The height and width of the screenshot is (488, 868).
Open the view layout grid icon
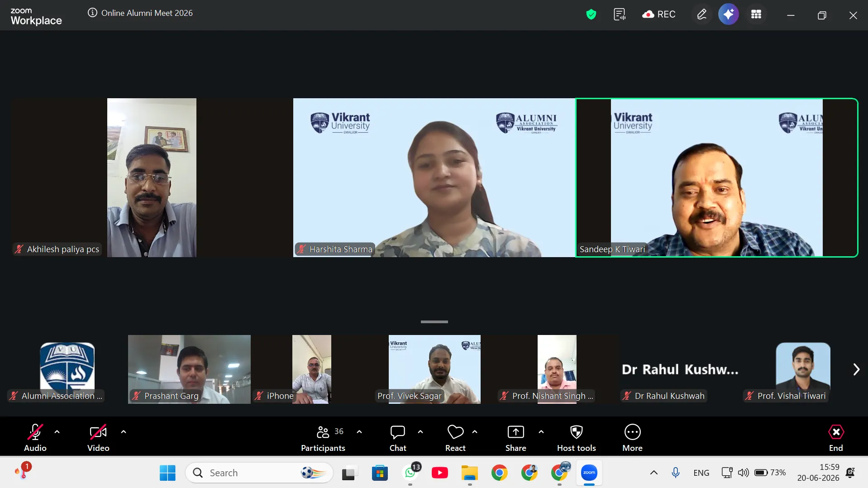(x=756, y=14)
